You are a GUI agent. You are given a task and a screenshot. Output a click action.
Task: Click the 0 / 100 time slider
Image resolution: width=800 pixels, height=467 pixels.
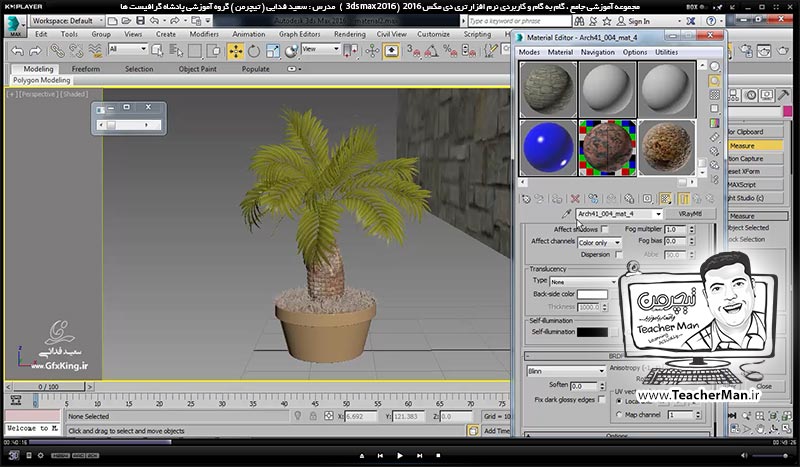click(48, 387)
